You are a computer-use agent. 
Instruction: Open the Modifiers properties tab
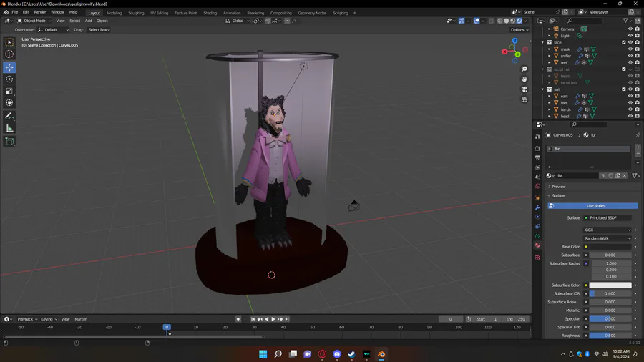point(537,207)
